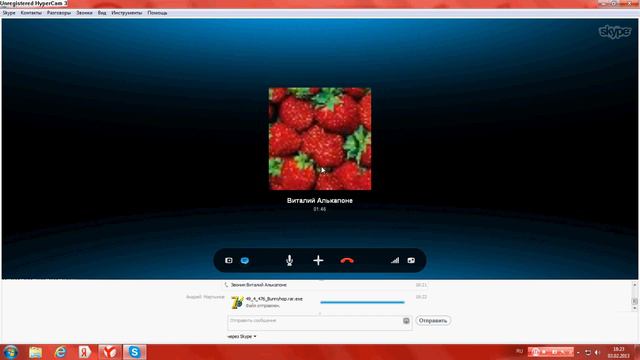Click the strawberry avatar picture
Viewport: 640px width, 360px height.
pyautogui.click(x=320, y=139)
